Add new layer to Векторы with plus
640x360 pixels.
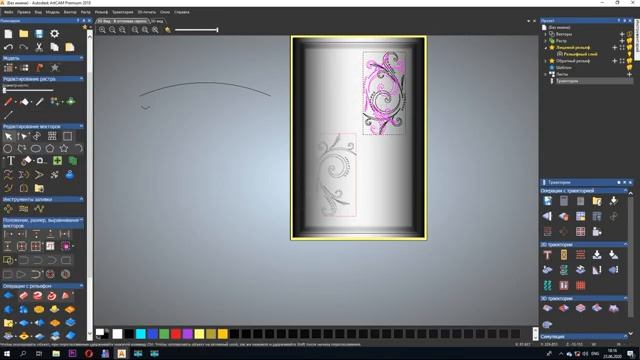pyautogui.click(x=622, y=34)
